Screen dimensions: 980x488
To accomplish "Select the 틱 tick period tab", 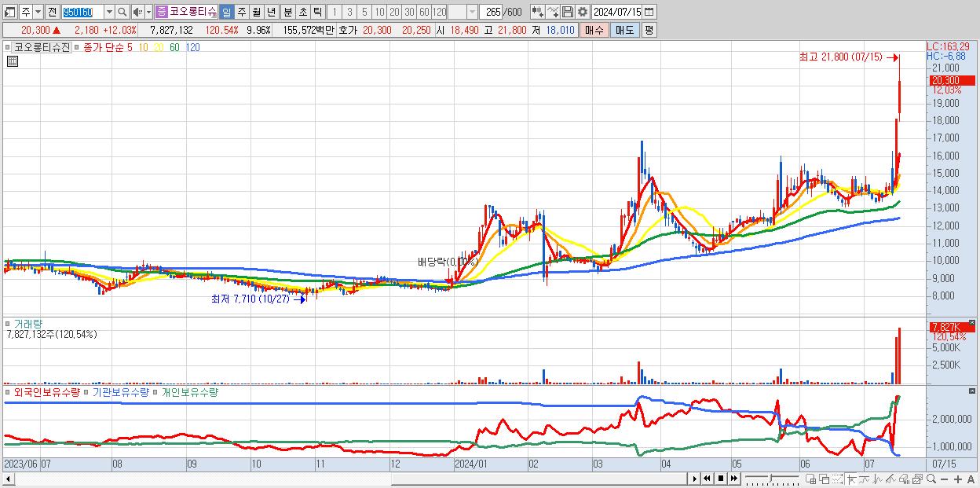I will [x=317, y=12].
